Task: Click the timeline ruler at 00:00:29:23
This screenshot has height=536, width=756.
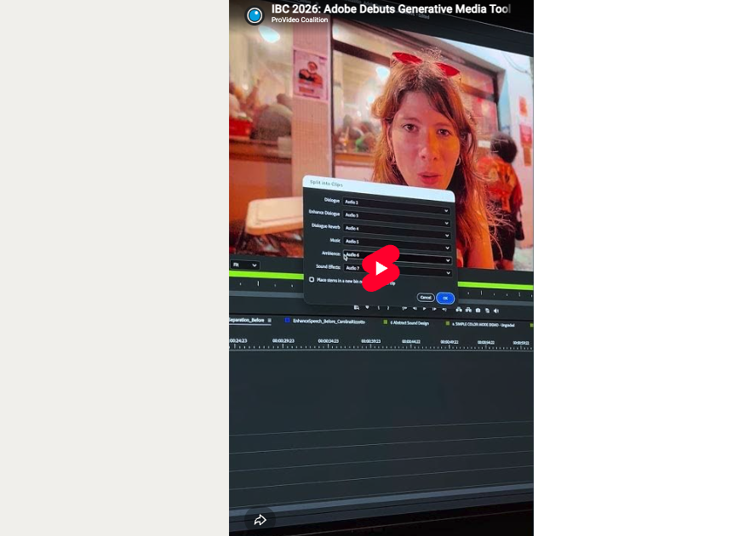Action: click(283, 340)
